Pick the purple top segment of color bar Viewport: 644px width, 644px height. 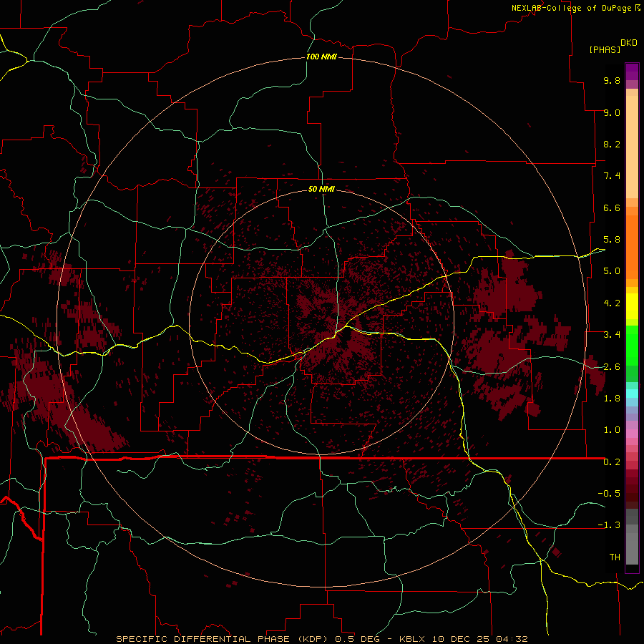(632, 72)
